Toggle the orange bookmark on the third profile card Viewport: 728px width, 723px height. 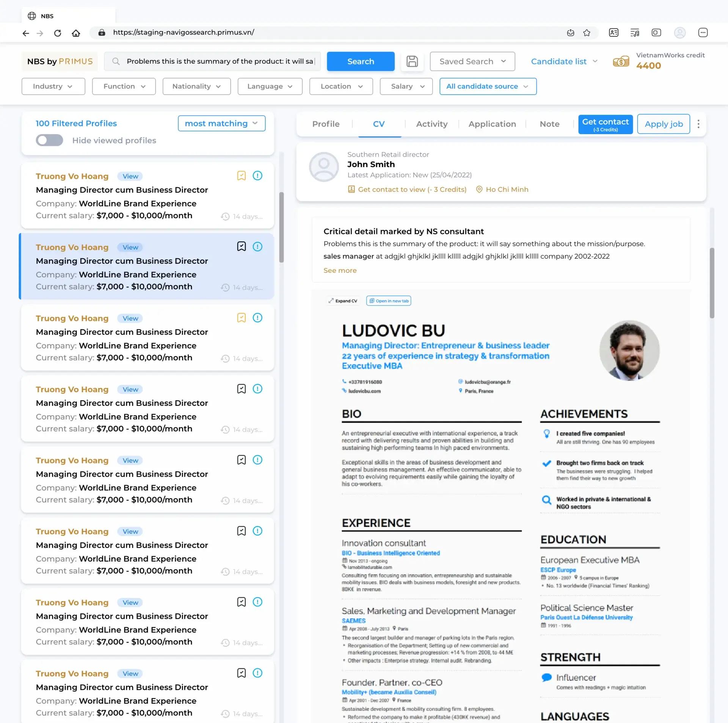coord(242,318)
